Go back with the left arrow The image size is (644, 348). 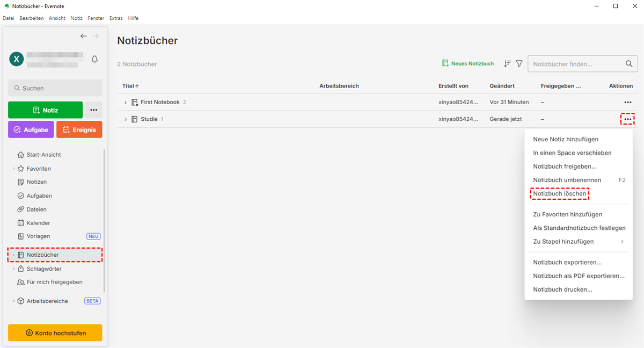point(84,36)
